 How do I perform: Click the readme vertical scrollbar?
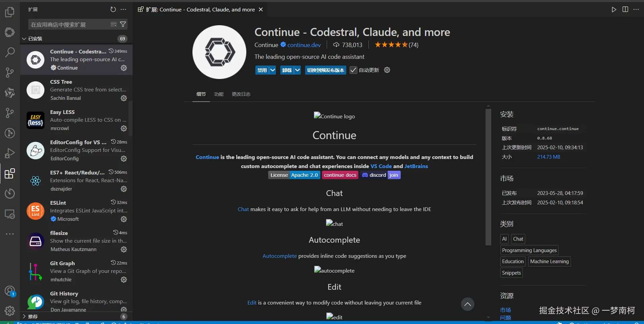[488, 177]
